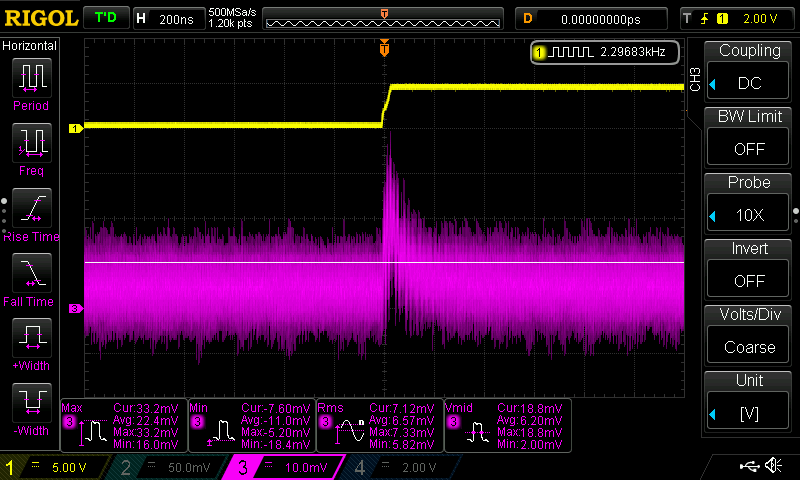Mute sound using the speaker icon
Viewport: 800px width, 480px height.
pos(773,466)
